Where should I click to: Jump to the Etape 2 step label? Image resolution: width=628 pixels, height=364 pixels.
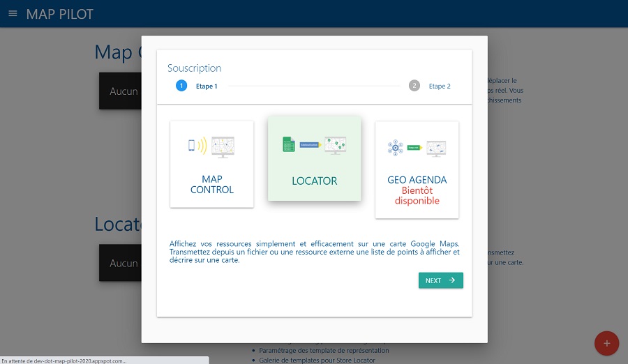point(440,86)
